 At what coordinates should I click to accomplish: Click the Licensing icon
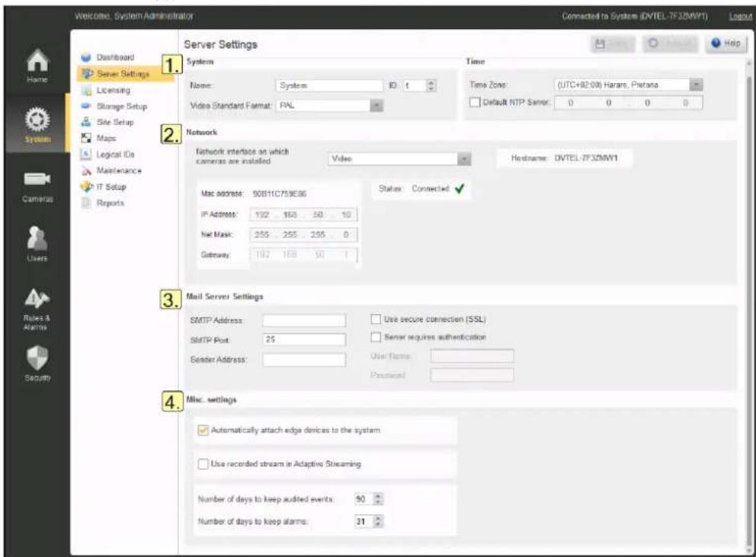click(x=86, y=90)
